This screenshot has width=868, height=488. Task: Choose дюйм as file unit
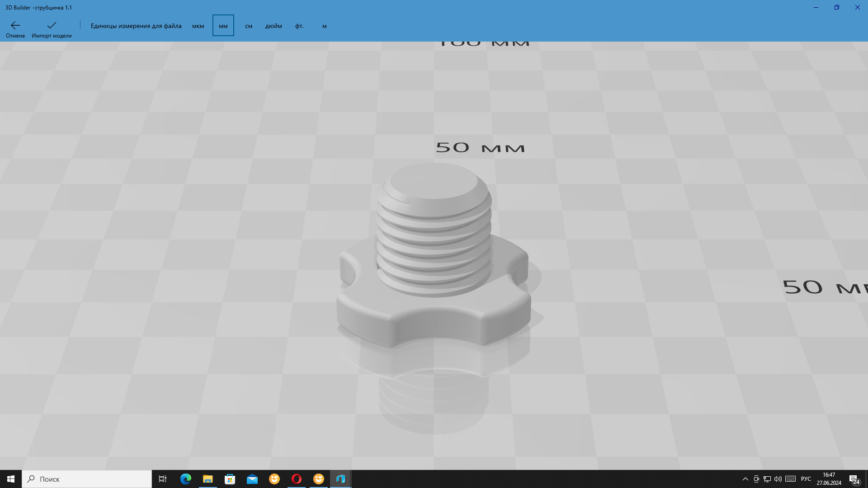point(274,26)
